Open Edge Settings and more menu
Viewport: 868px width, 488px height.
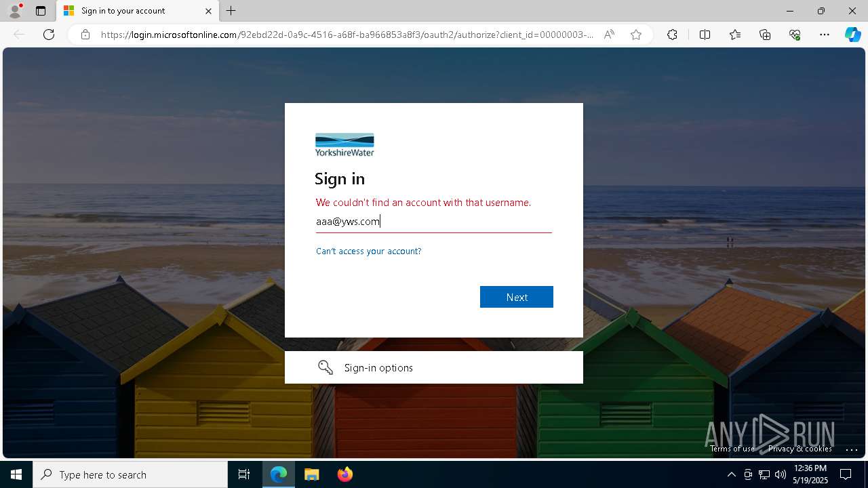coord(825,35)
